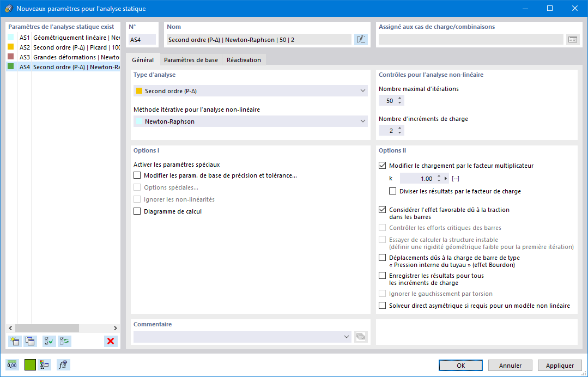Click the Nom text field
The height and width of the screenshot is (377, 588).
pos(259,39)
